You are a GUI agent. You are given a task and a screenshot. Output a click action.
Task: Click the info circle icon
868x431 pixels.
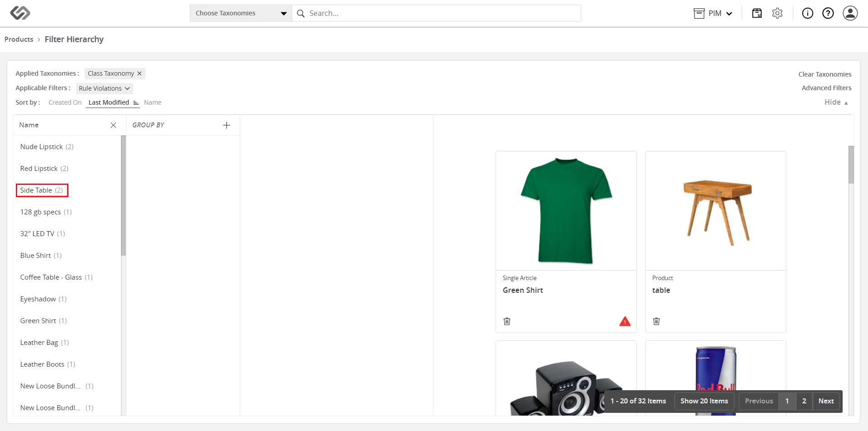click(808, 13)
